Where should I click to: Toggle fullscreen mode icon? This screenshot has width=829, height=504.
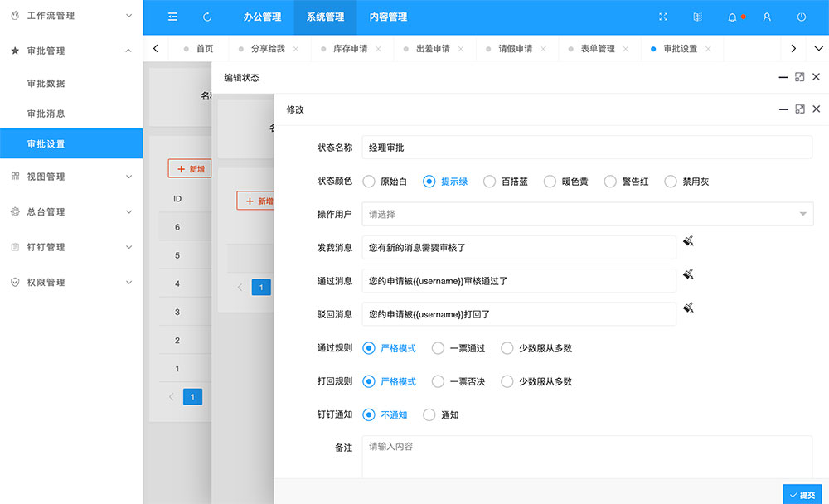coord(662,17)
